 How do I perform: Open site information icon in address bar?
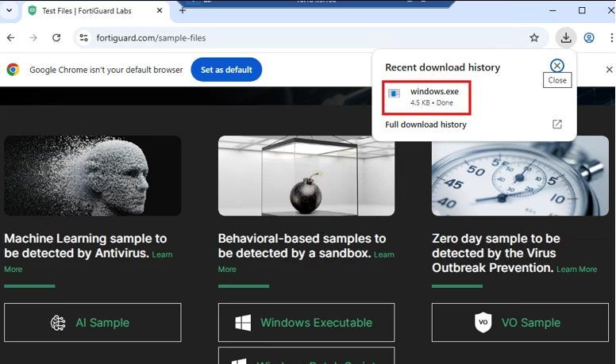tap(83, 38)
